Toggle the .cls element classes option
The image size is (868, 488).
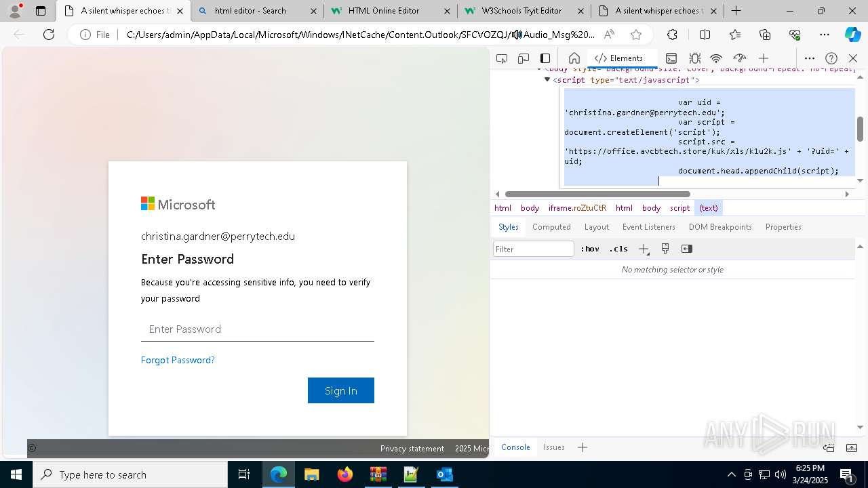click(x=618, y=249)
